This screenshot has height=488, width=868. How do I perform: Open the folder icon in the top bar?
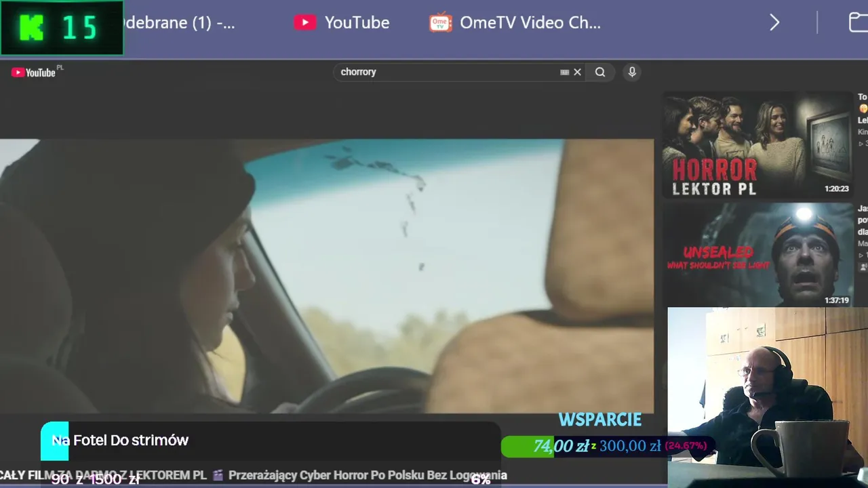coord(859,22)
